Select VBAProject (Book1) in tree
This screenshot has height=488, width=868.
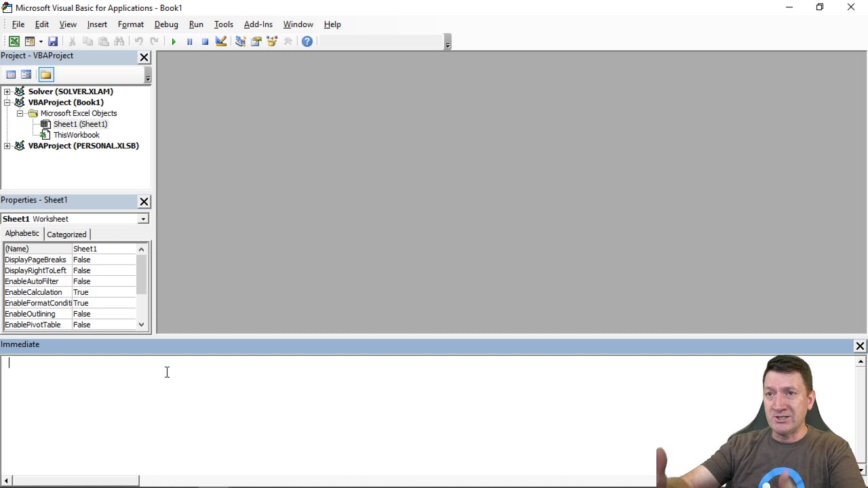[66, 102]
